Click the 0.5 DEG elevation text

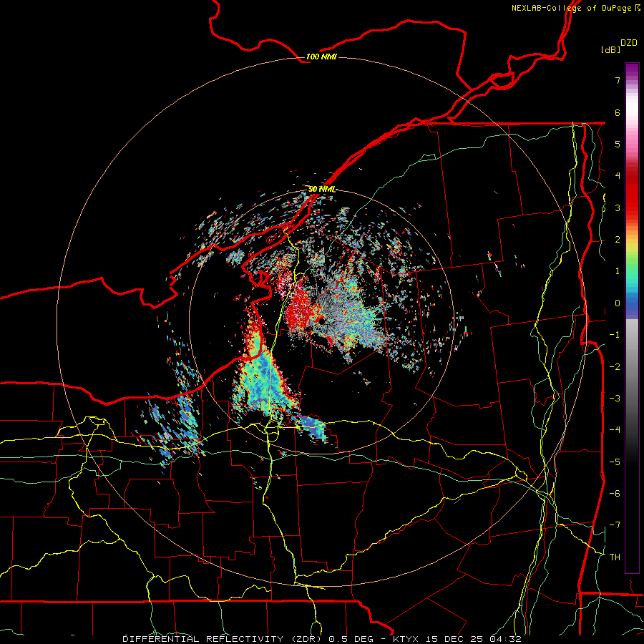click(351, 639)
